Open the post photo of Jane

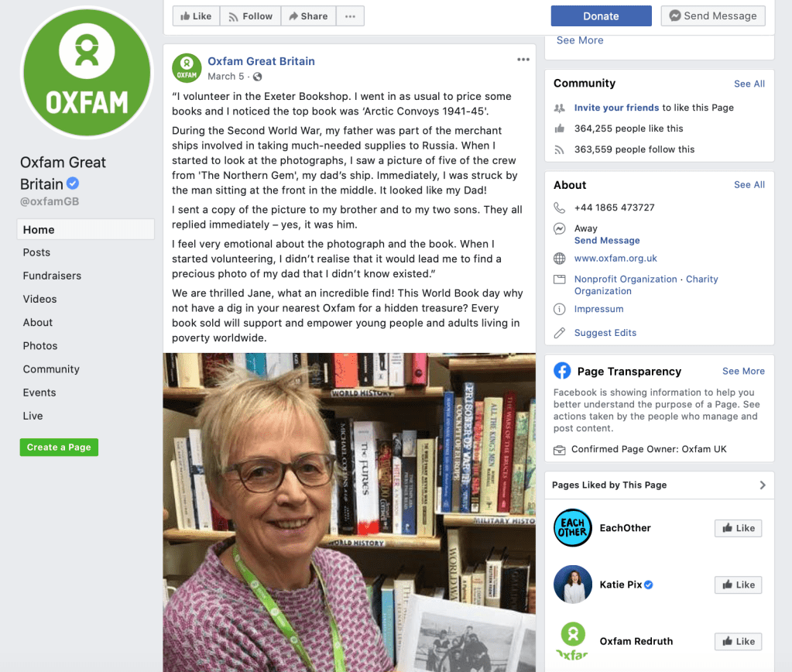tap(349, 513)
